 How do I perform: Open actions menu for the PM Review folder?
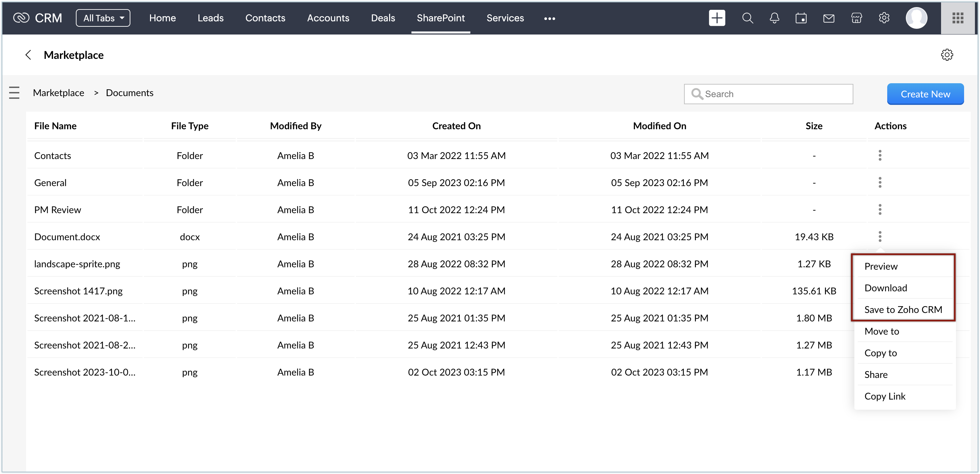pyautogui.click(x=879, y=209)
